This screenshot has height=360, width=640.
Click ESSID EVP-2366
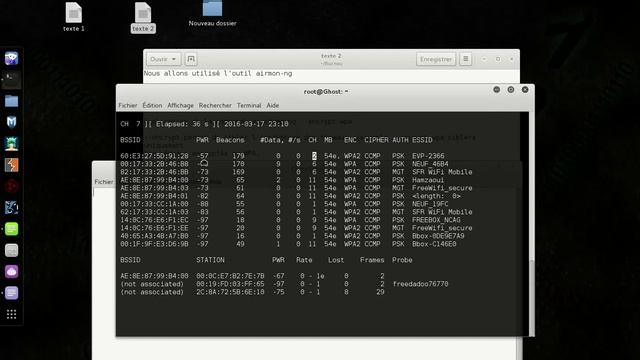428,156
